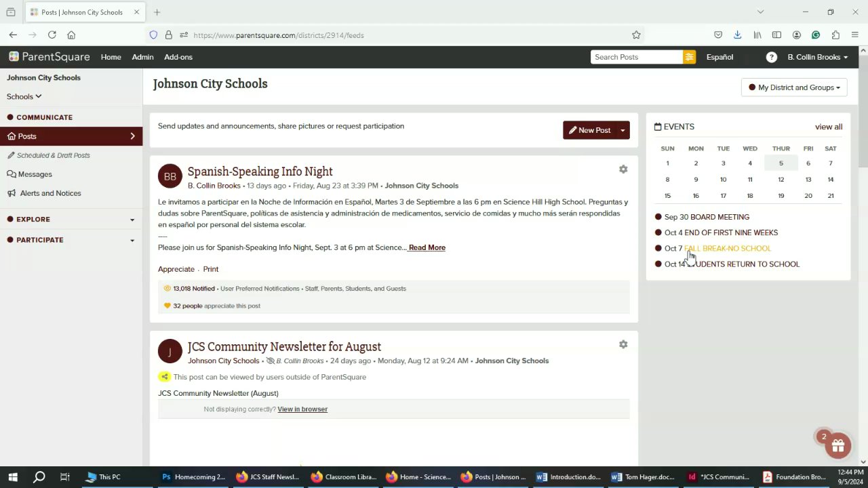The image size is (868, 488).
Task: Open Home in top navigation
Action: click(111, 57)
